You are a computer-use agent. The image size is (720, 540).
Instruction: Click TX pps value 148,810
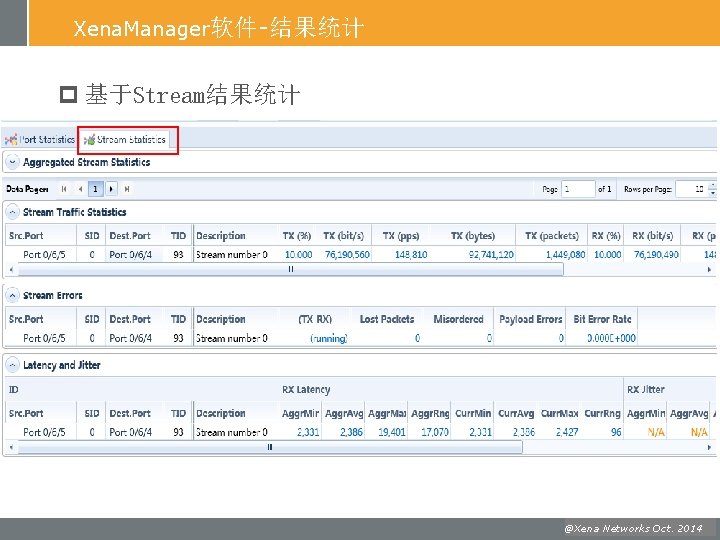(411, 254)
